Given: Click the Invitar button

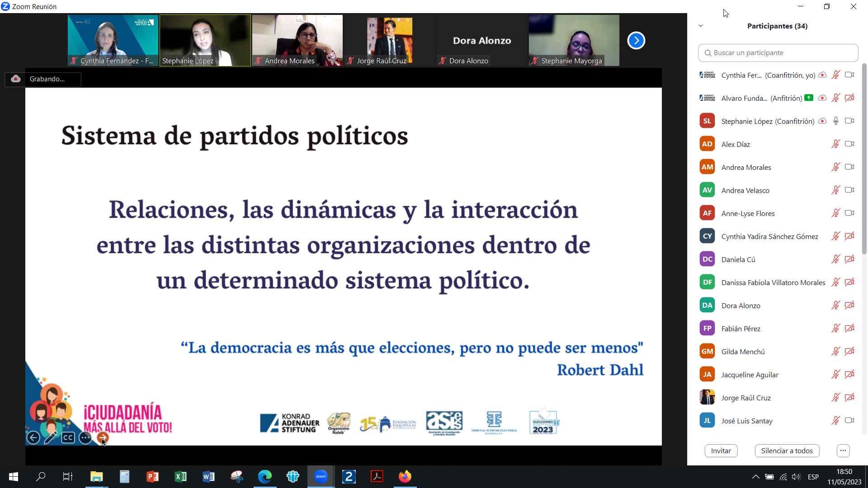Looking at the screenshot, I should (721, 450).
